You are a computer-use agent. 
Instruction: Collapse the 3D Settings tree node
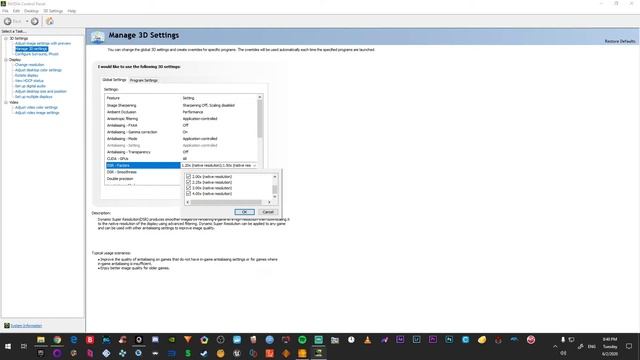pos(6,38)
